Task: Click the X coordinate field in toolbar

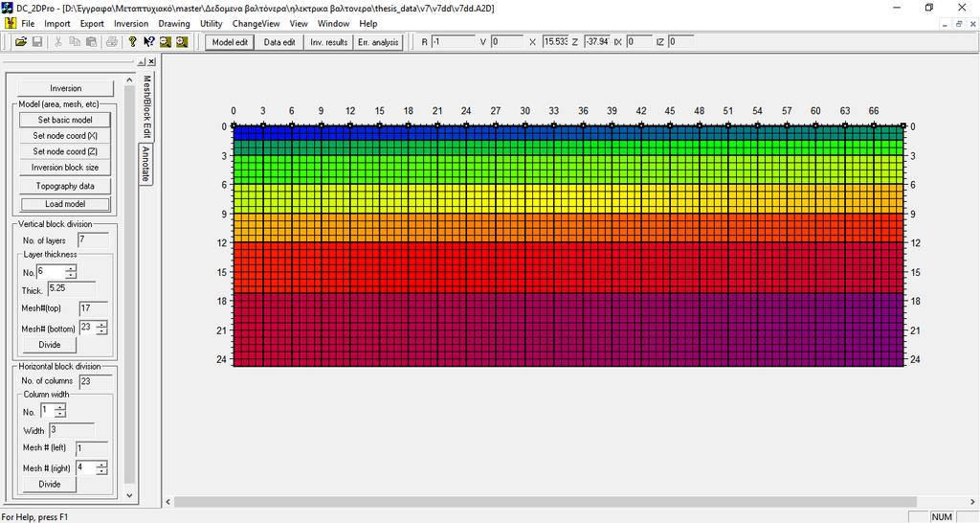Action: (x=556, y=42)
